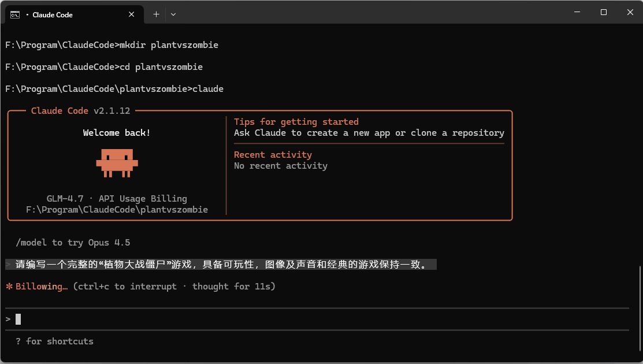643x364 pixels.
Task: Close the terminal window
Action: coord(630,12)
